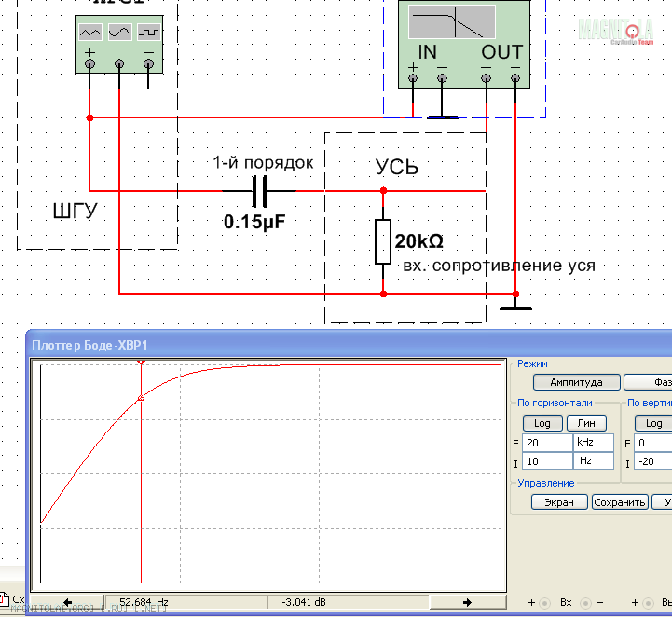Image resolution: width=672 pixels, height=617 pixels.
Task: Click the square wave icon on generator
Action: coord(149,32)
